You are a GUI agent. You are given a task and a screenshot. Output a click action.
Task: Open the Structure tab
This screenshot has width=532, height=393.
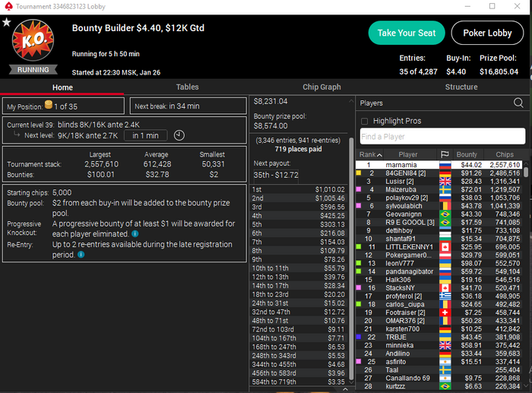click(461, 87)
